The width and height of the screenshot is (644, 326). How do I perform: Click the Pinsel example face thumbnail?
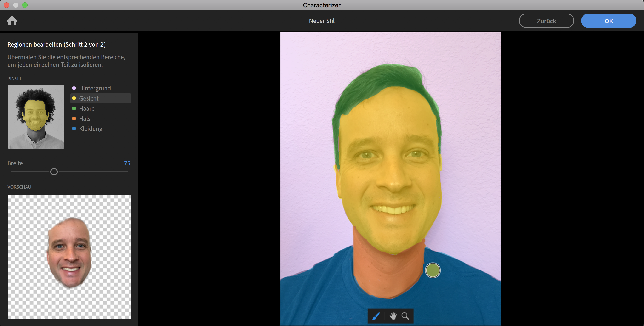coord(36,117)
